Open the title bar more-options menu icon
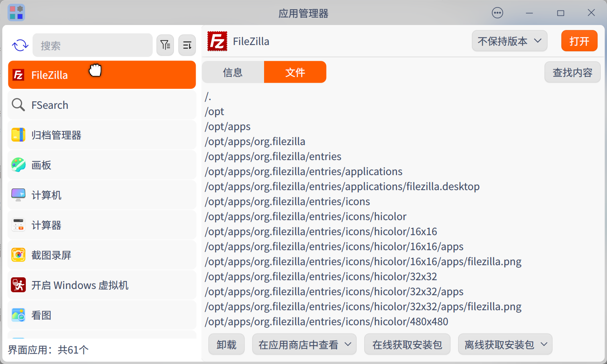This screenshot has height=364, width=607. (x=497, y=13)
